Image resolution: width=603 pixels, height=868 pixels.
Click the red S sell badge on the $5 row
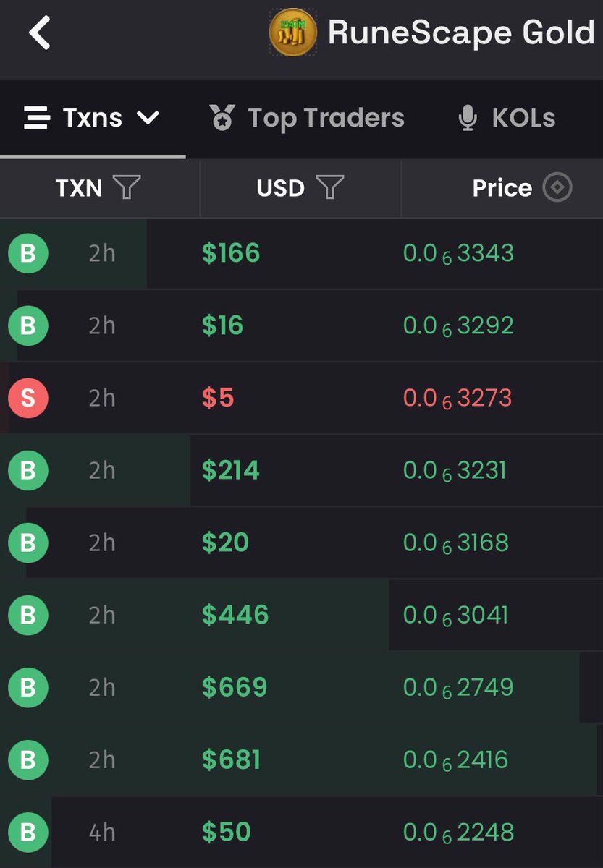(28, 398)
